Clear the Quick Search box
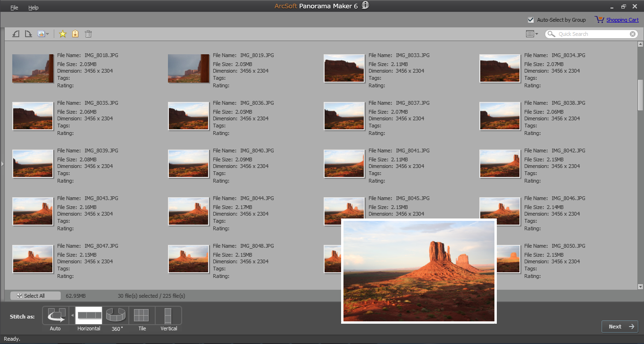644x344 pixels. point(633,34)
